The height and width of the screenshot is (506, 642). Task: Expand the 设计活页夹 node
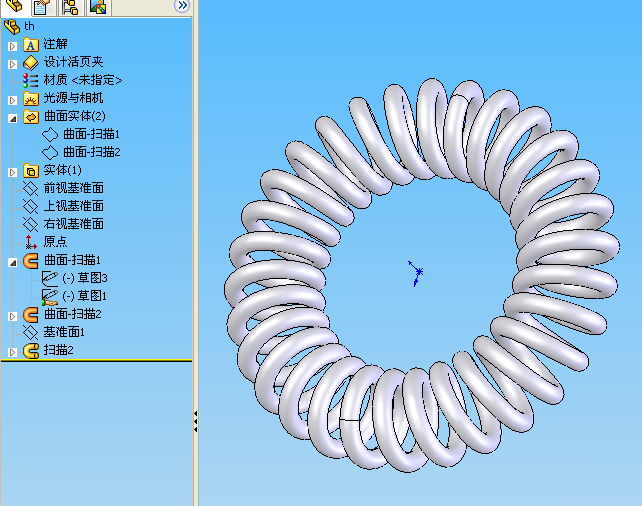click(x=12, y=64)
